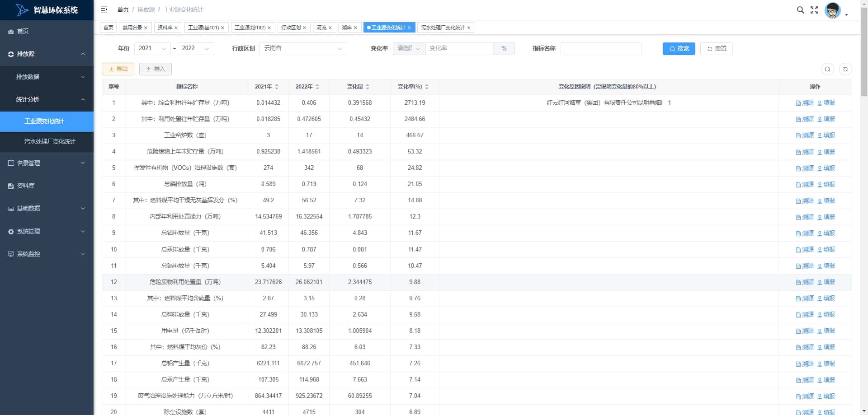Open the start year 2021 dropdown
This screenshot has width=868, height=415.
pyautogui.click(x=152, y=48)
